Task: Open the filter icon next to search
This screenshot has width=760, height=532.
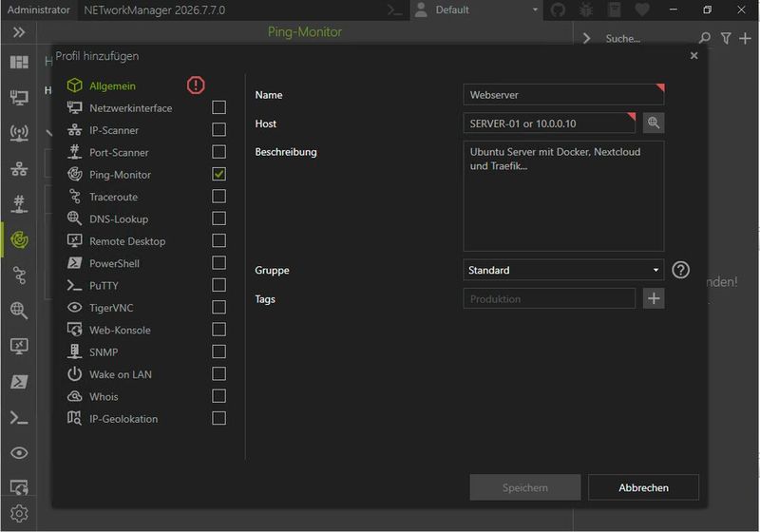Action: pos(726,38)
